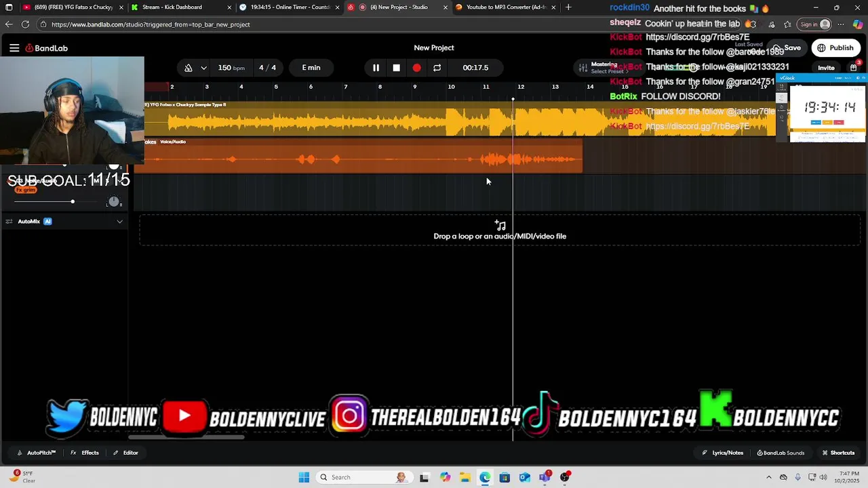
Task: Pause playback with the pause button
Action: click(376, 68)
